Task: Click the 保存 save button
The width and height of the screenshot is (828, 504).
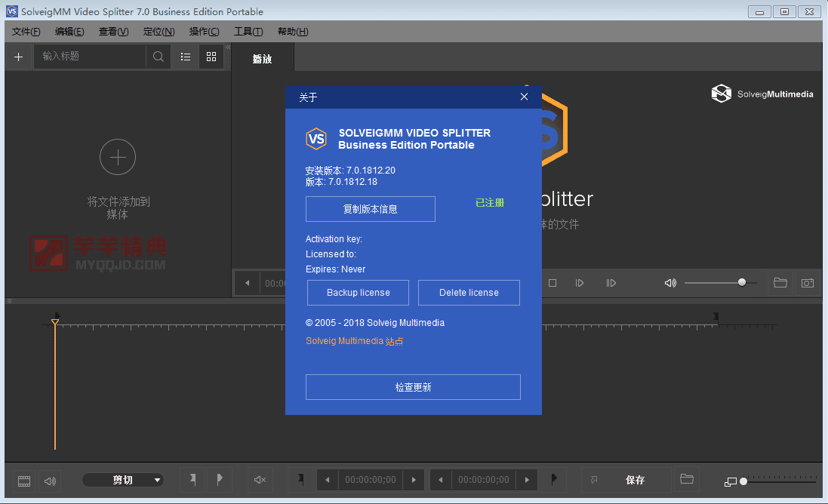Action: (635, 480)
